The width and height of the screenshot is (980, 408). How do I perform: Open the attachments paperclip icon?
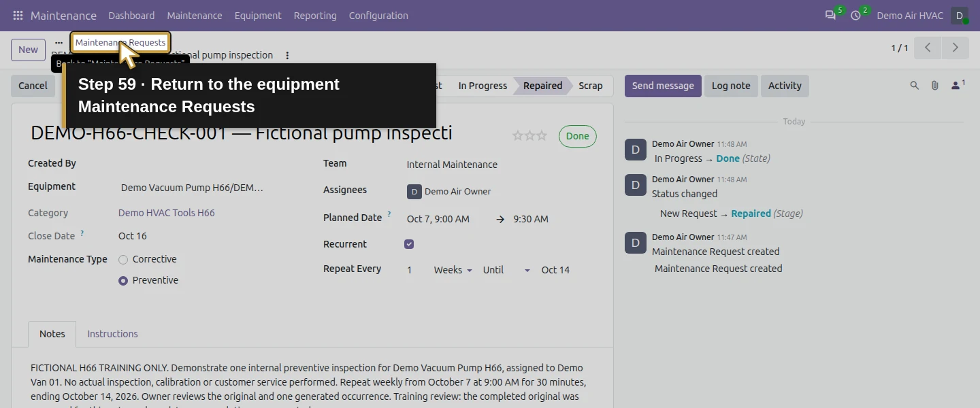pyautogui.click(x=935, y=86)
